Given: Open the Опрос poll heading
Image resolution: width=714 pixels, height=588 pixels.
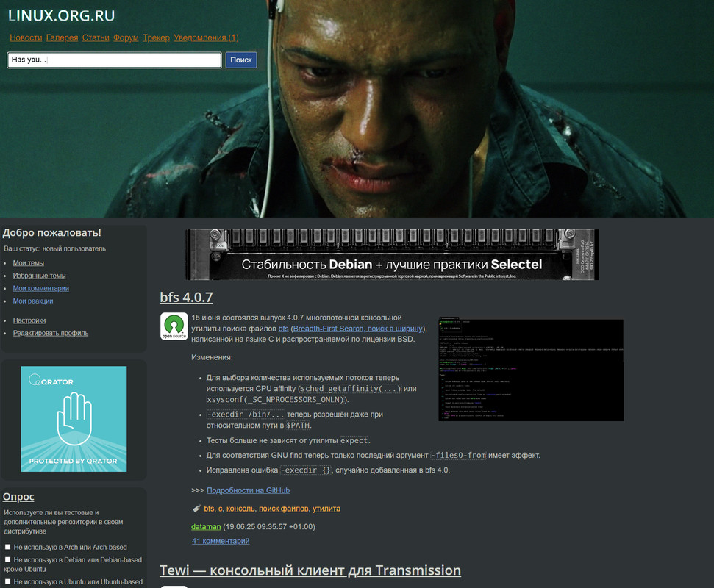Looking at the screenshot, I should [18, 497].
